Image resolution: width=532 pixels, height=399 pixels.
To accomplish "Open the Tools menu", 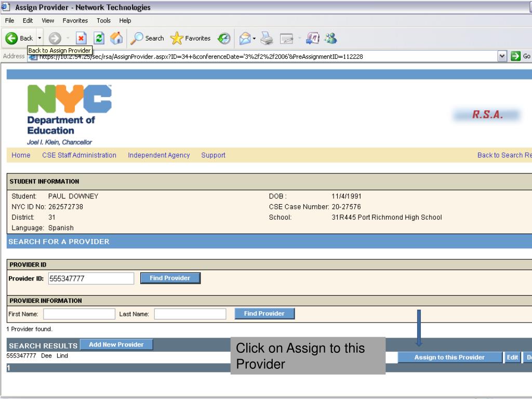I will click(103, 21).
